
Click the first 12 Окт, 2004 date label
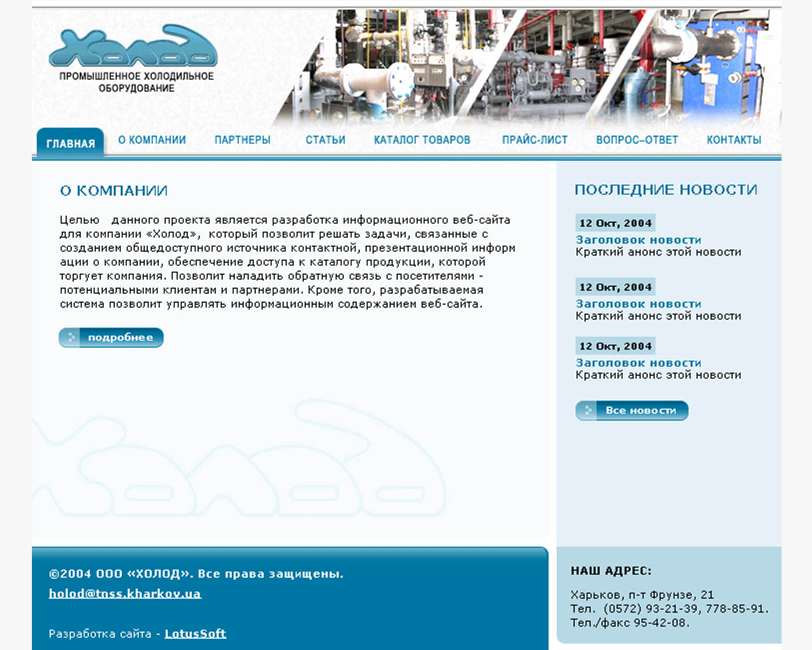[615, 223]
